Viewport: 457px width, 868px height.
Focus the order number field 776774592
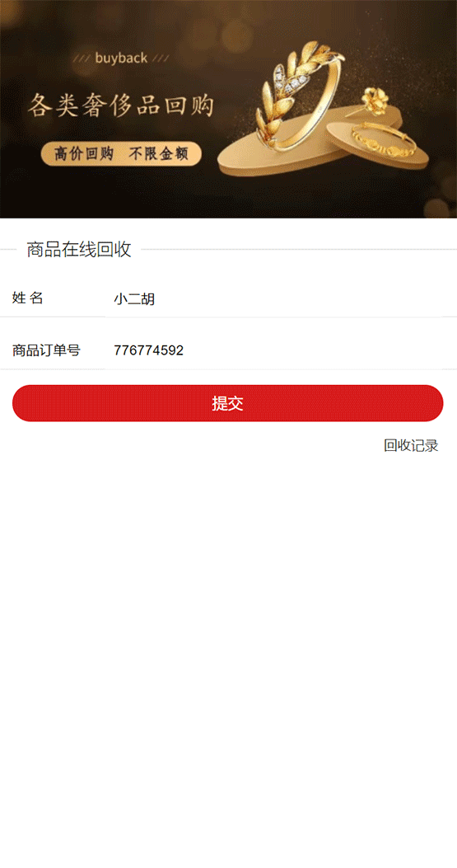point(274,350)
